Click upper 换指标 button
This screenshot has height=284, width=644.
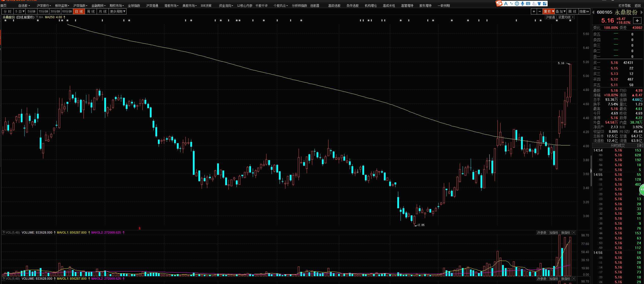[566, 233]
